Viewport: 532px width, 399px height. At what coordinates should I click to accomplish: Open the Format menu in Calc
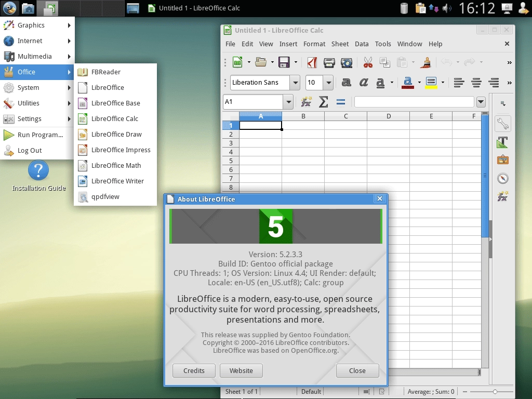point(314,44)
